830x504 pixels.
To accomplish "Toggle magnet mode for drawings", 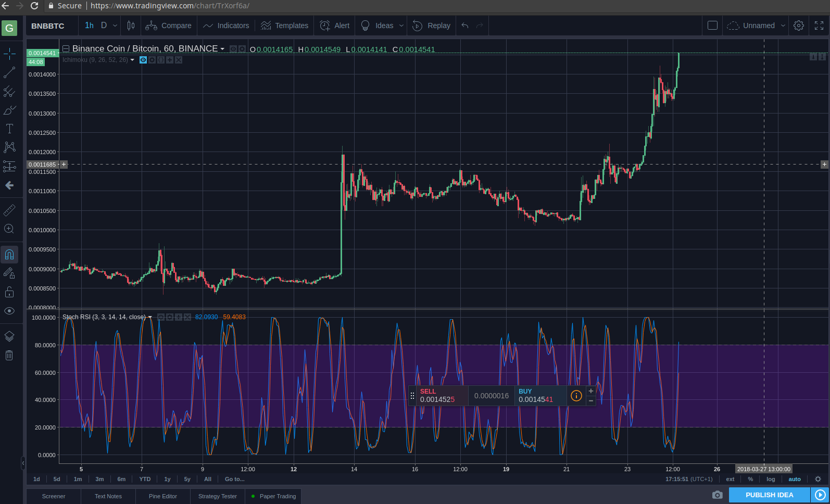I will tap(9, 255).
